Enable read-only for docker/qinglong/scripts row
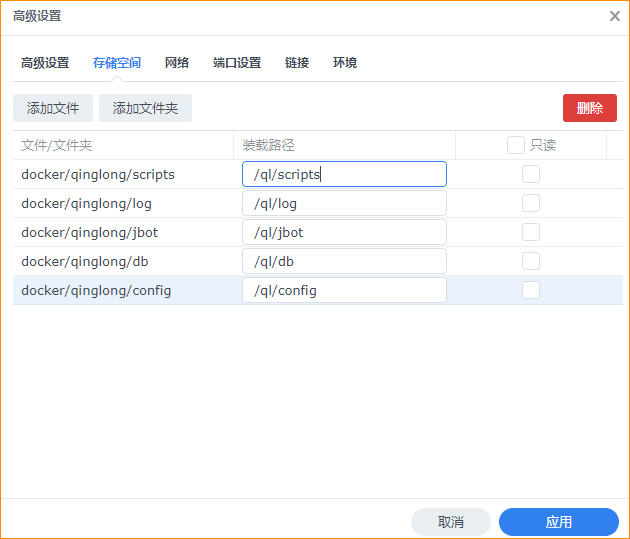 [x=531, y=174]
